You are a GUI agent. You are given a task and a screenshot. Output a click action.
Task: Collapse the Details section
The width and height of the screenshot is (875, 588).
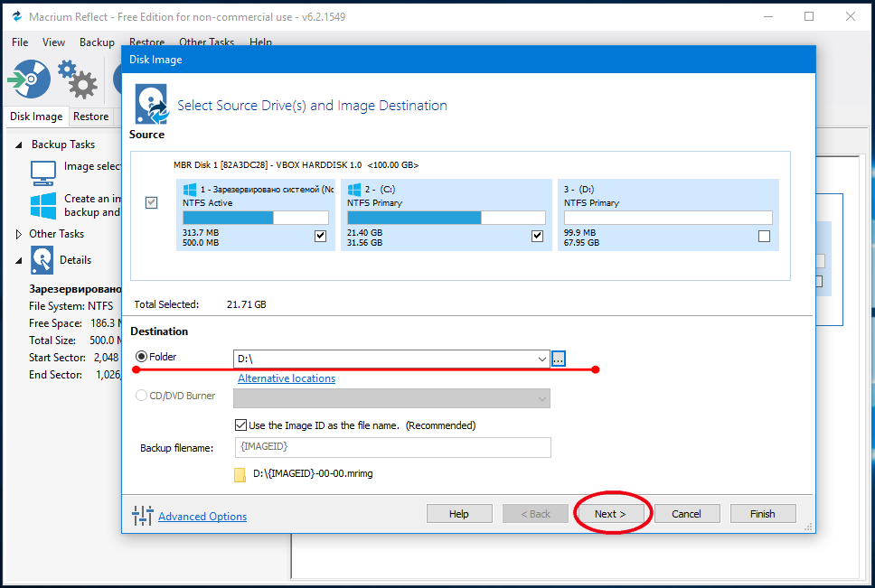coord(19,260)
